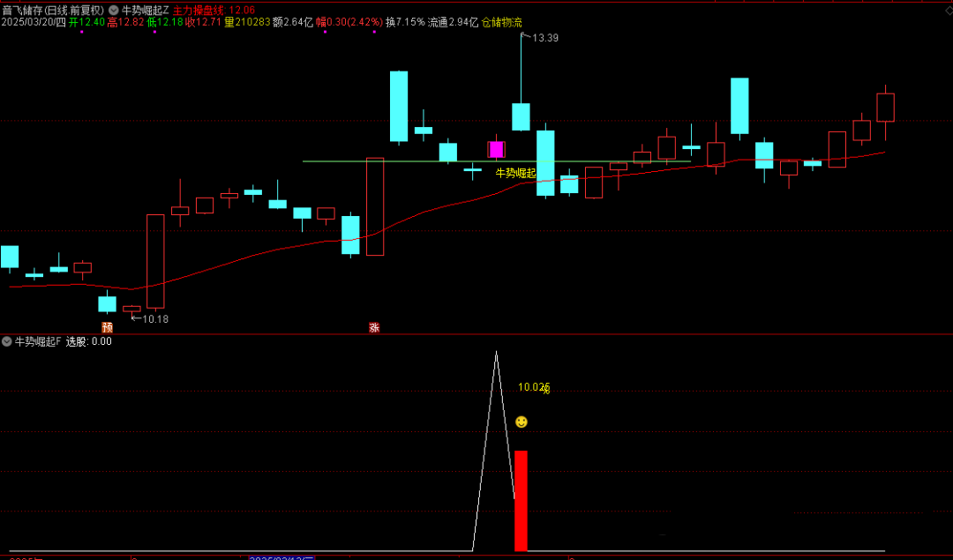Click the 10.025 yellow value label

point(533,387)
